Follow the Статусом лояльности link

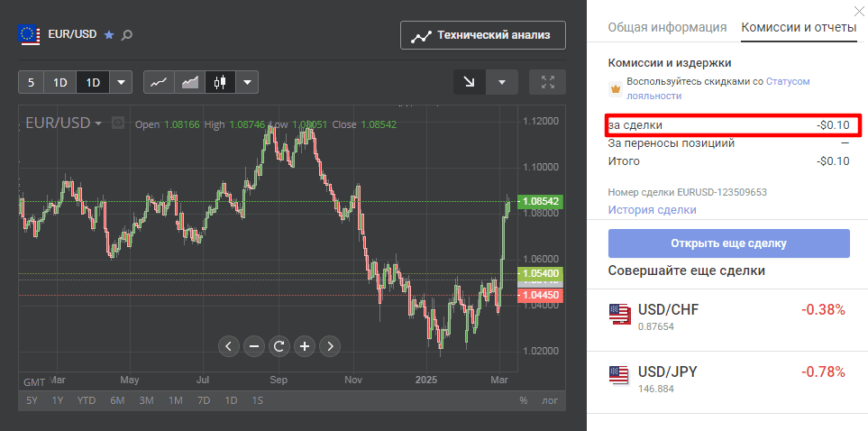(718, 88)
